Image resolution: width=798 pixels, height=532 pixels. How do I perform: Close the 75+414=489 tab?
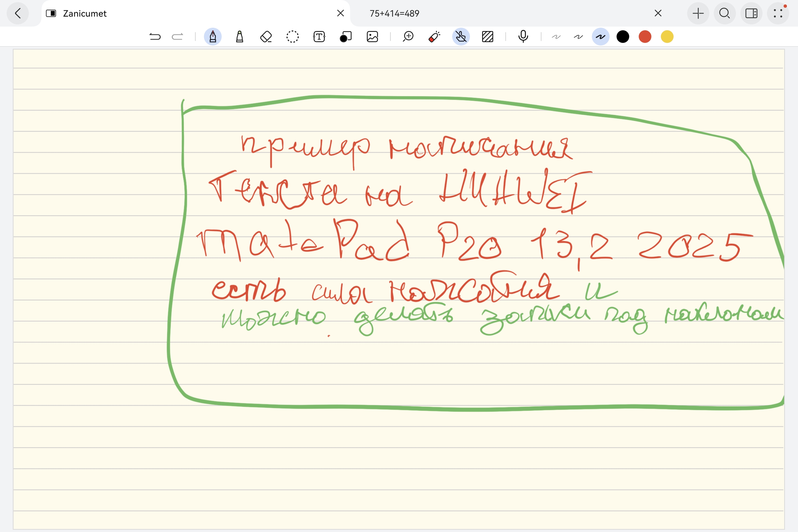click(x=658, y=13)
